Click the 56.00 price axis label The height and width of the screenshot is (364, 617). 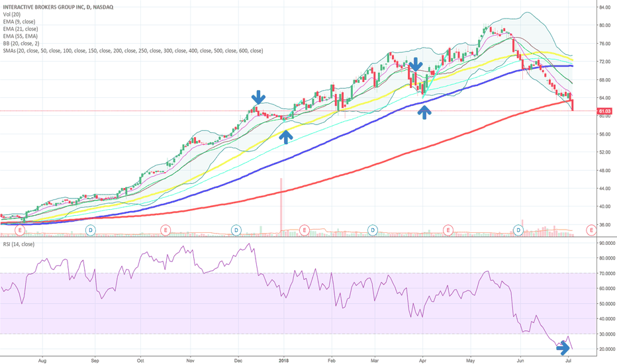pyautogui.click(x=604, y=134)
